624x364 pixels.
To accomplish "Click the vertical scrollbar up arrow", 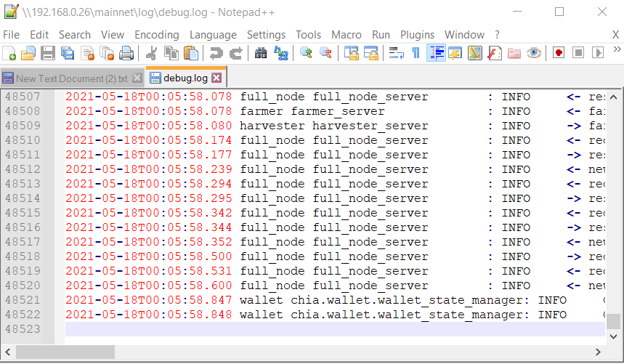I will pyautogui.click(x=613, y=97).
